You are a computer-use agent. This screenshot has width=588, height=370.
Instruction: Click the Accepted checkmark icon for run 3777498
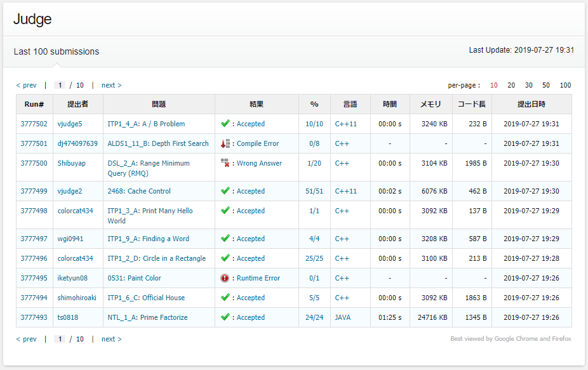click(225, 210)
